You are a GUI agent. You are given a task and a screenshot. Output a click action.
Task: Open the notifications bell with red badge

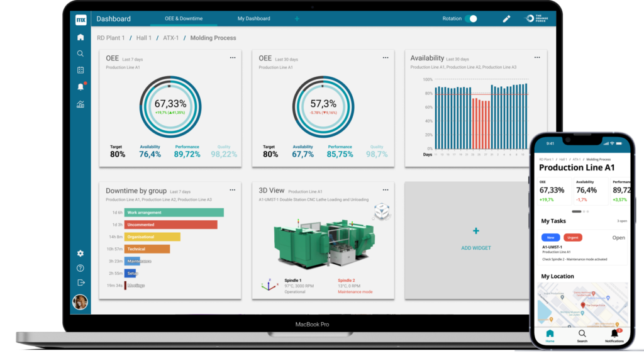(x=80, y=87)
